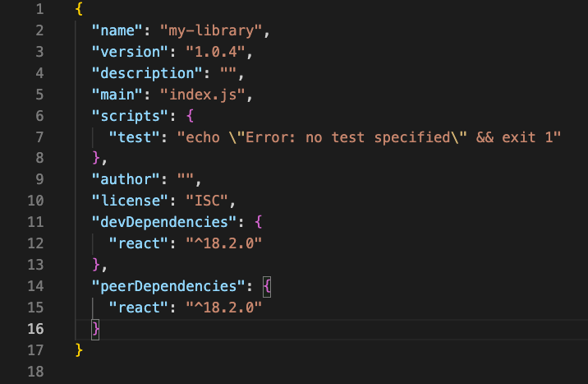Screen dimensions: 588x384
Task: Click "^18.2.0" value on line 15
Action: [224, 308]
